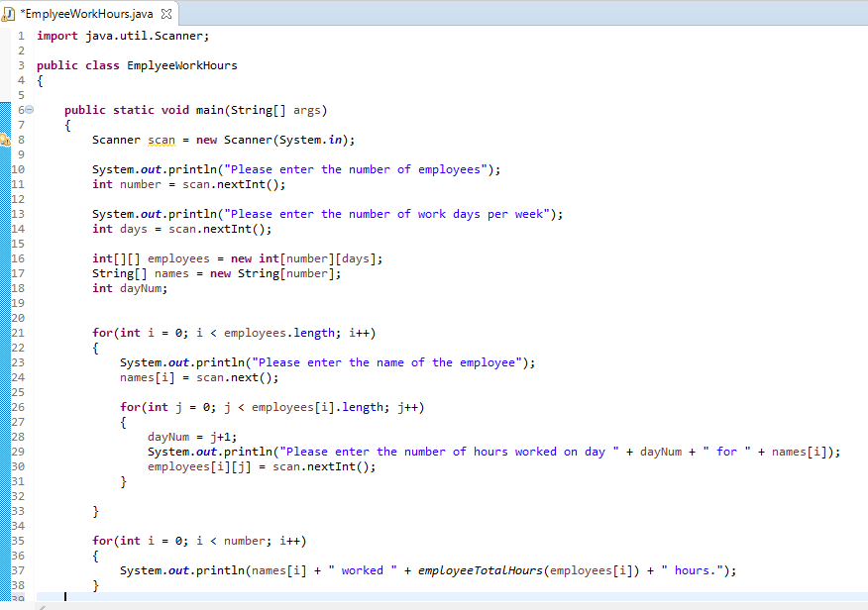Click the gutter next to the Scanner import line

(x=7, y=36)
